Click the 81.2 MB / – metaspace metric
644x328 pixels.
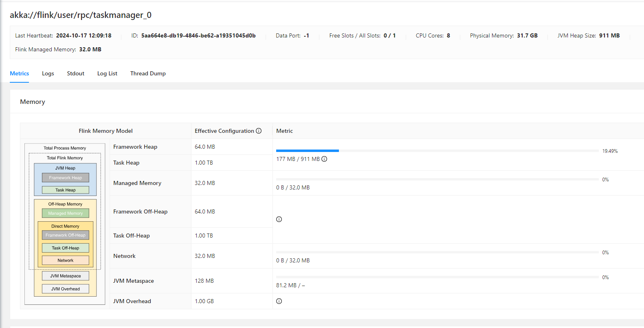[x=290, y=285]
